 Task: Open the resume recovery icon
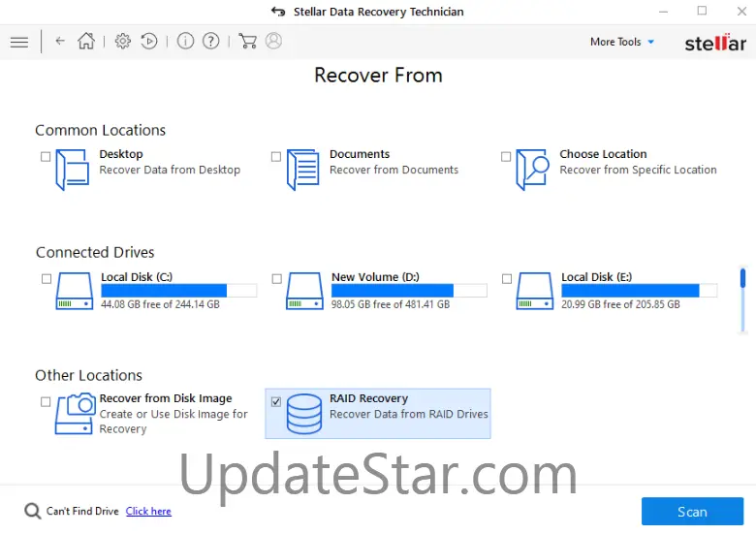coord(149,42)
